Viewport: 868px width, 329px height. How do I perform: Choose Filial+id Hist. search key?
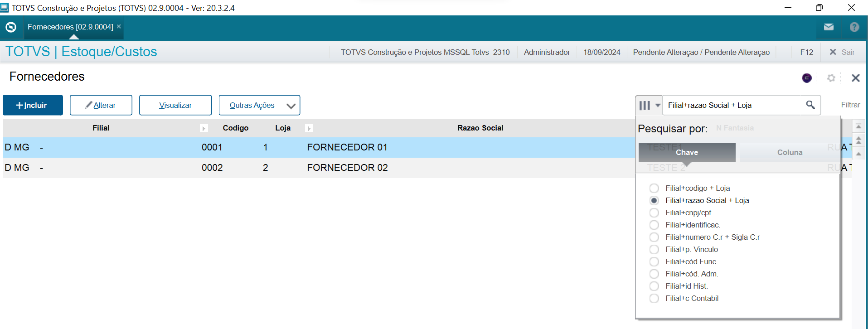pyautogui.click(x=654, y=286)
